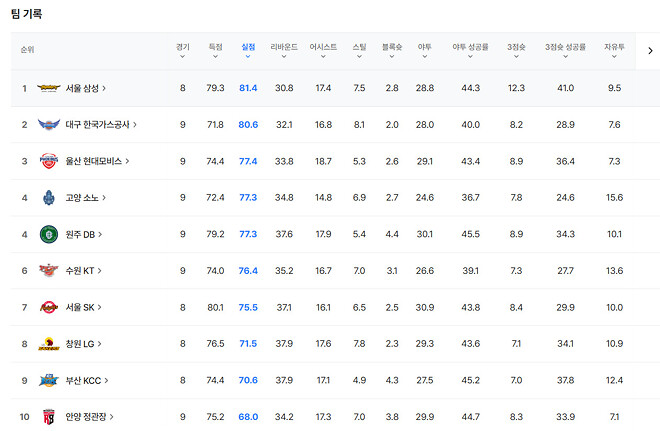This screenshot has width=660, height=431.
Task: Open the 수원 KT team page
Action: tap(83, 271)
